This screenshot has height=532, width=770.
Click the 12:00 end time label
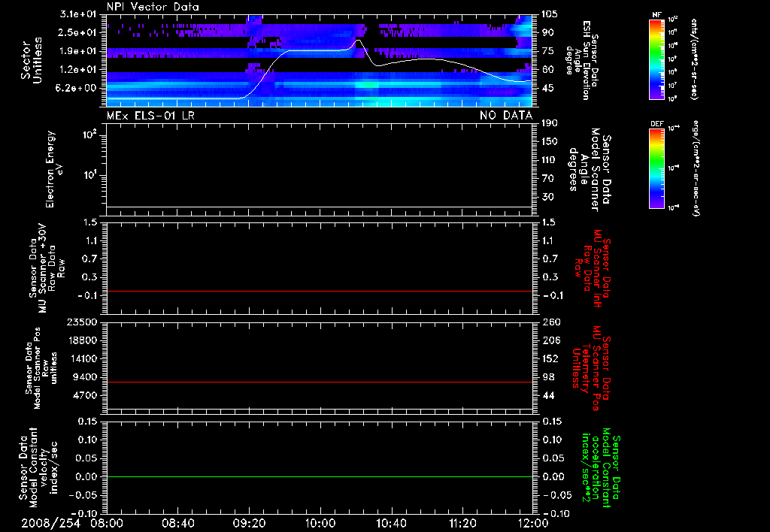pos(532,522)
